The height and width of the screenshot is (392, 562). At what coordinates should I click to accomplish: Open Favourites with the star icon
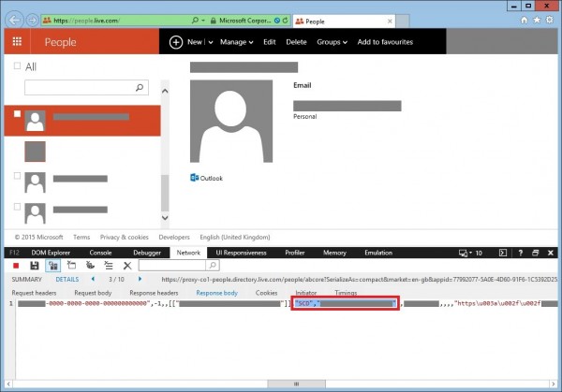pos(537,20)
